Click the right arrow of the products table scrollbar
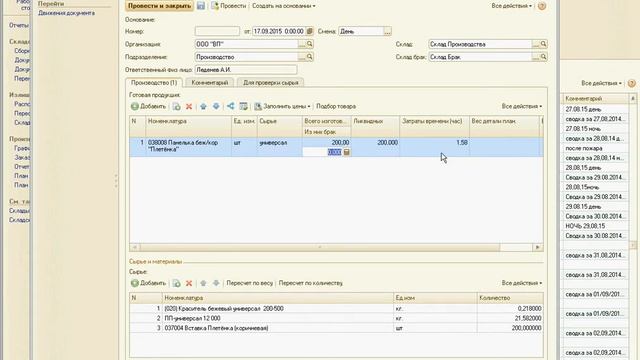This screenshot has height=360, width=640. 538,247
